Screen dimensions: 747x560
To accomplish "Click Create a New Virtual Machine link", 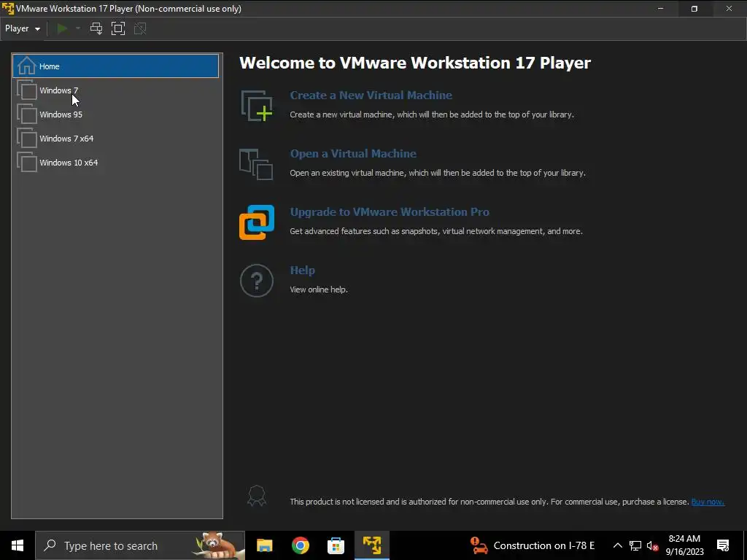I will point(371,96).
